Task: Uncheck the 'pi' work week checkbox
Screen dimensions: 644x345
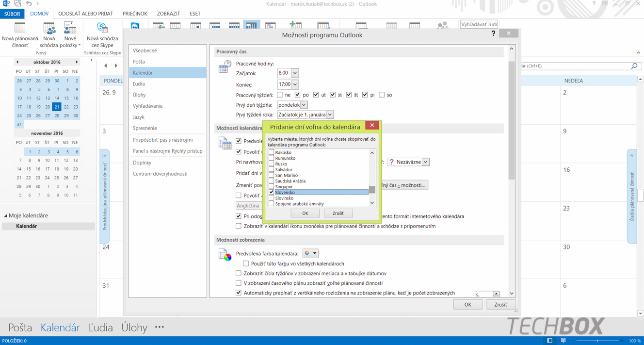Action: coord(365,95)
